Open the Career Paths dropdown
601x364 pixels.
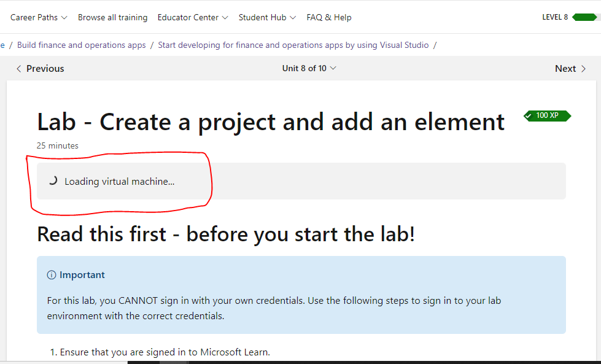[34, 17]
